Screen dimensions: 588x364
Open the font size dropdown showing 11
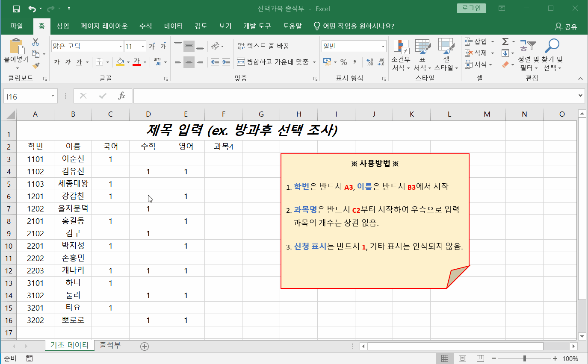point(142,46)
